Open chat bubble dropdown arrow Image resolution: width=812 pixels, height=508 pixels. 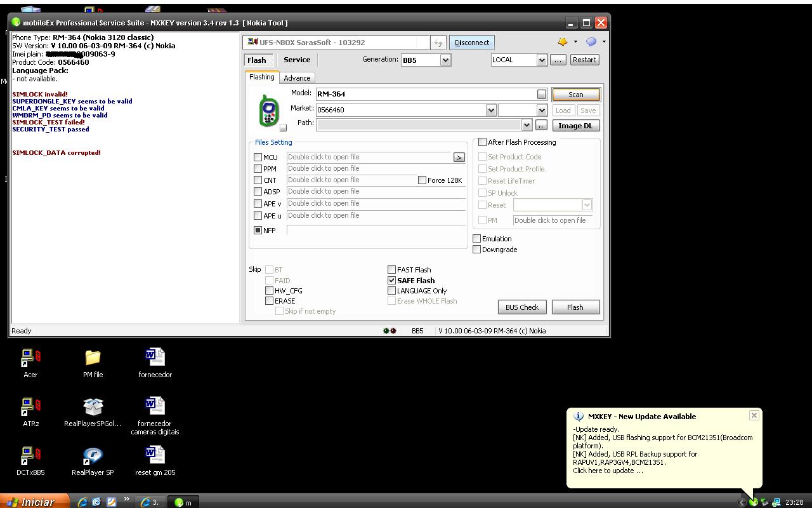604,42
